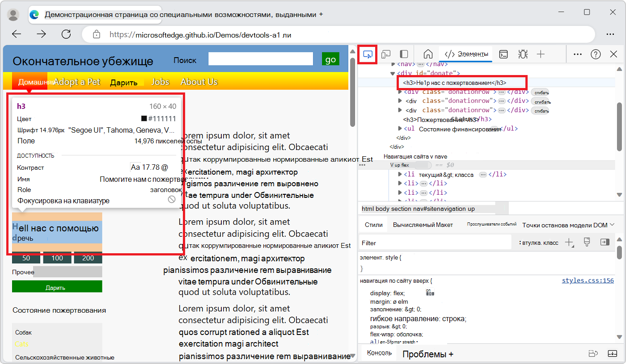Expand the first donationrow div

(400, 92)
